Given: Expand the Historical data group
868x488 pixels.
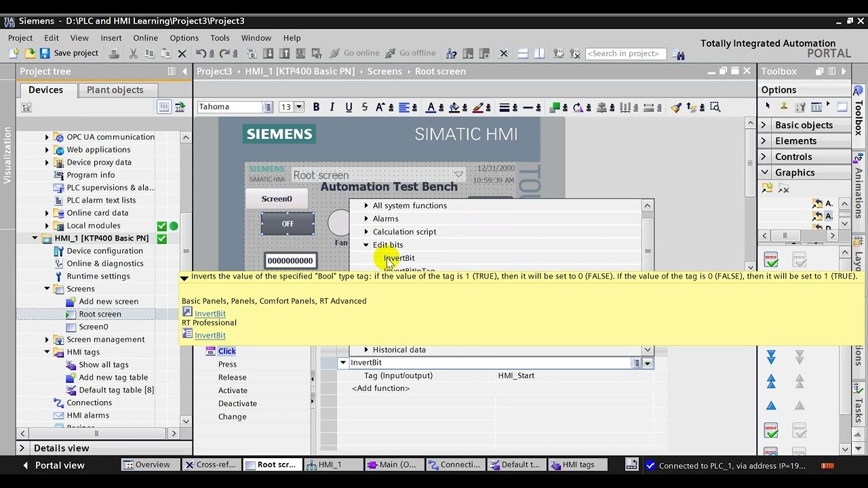Looking at the screenshot, I should point(366,350).
